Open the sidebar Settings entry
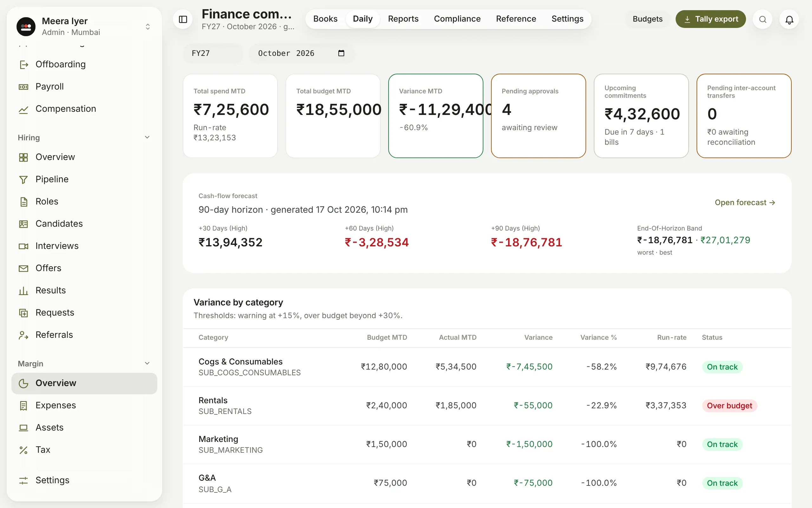 [84, 480]
